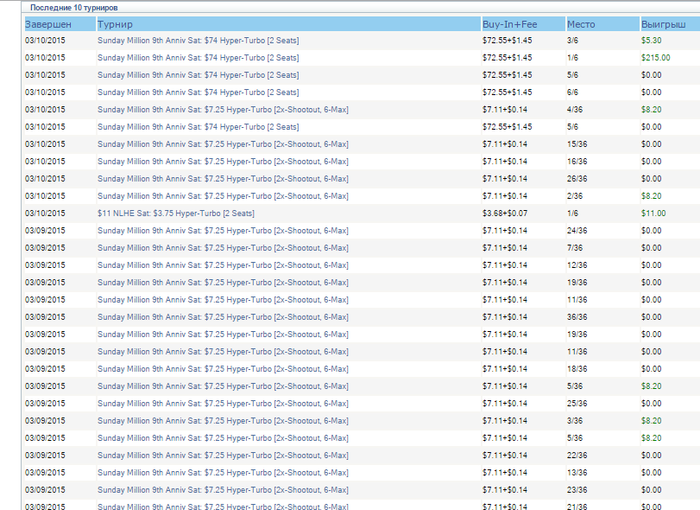This screenshot has width=700, height=510.
Task: Open the $7.25 Hyper-Turbo tournament finished 7/36
Action: [x=223, y=248]
